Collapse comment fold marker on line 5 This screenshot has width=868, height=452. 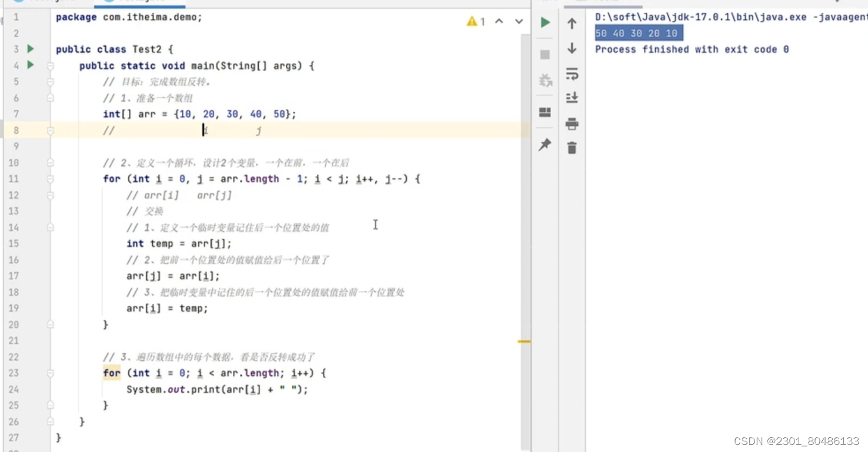pos(51,82)
